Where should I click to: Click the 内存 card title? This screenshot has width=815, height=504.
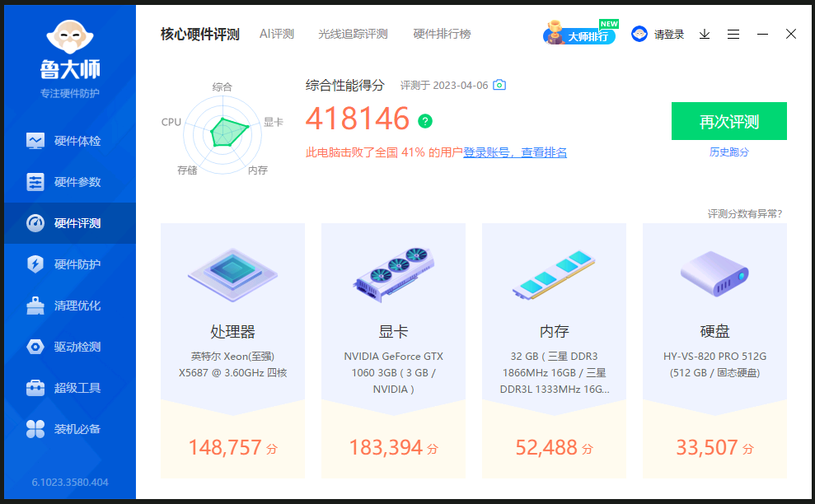pos(554,331)
